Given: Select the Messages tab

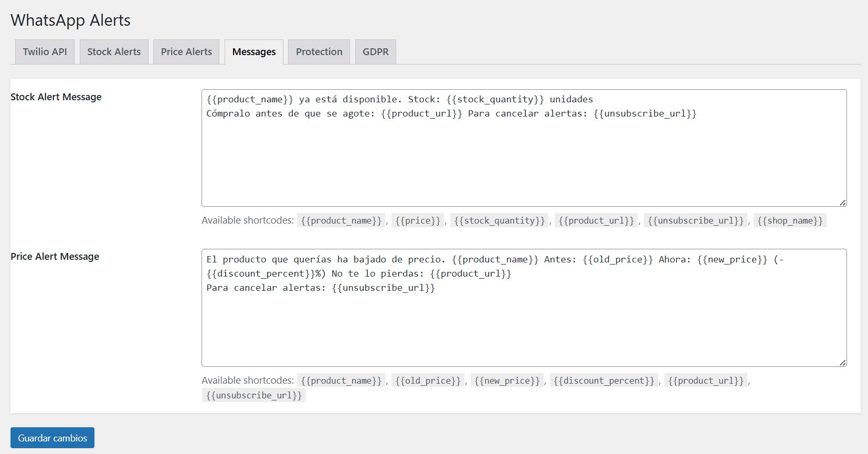Looking at the screenshot, I should pyautogui.click(x=254, y=52).
